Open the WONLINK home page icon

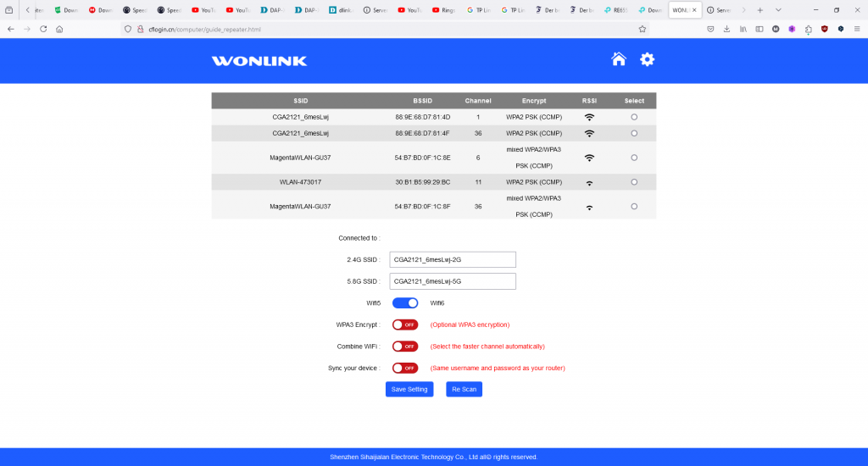618,59
